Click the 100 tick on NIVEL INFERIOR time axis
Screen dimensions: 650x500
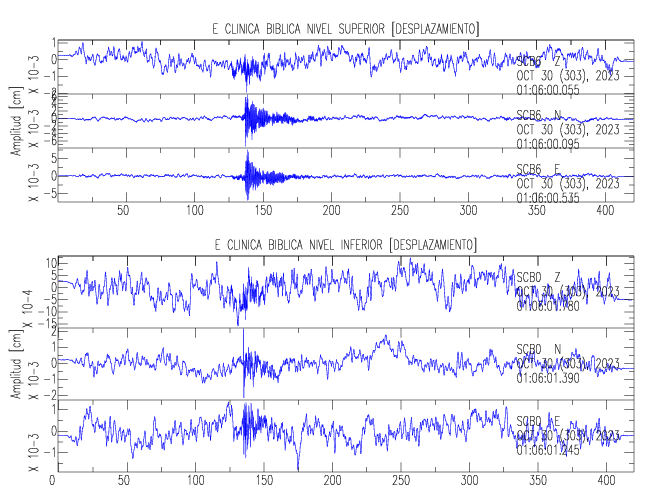pos(196,481)
